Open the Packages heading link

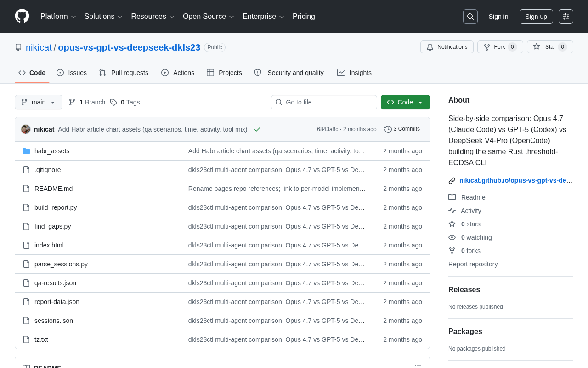coord(465,332)
